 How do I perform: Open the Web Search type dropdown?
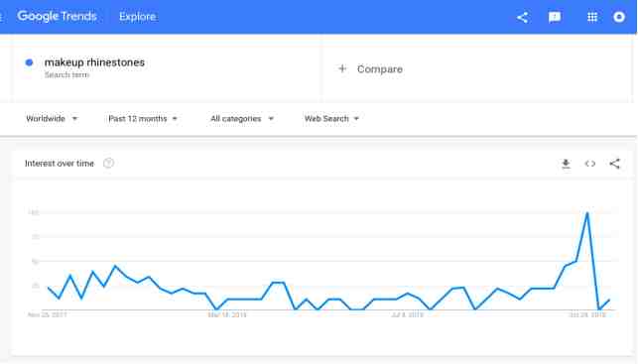tap(331, 119)
